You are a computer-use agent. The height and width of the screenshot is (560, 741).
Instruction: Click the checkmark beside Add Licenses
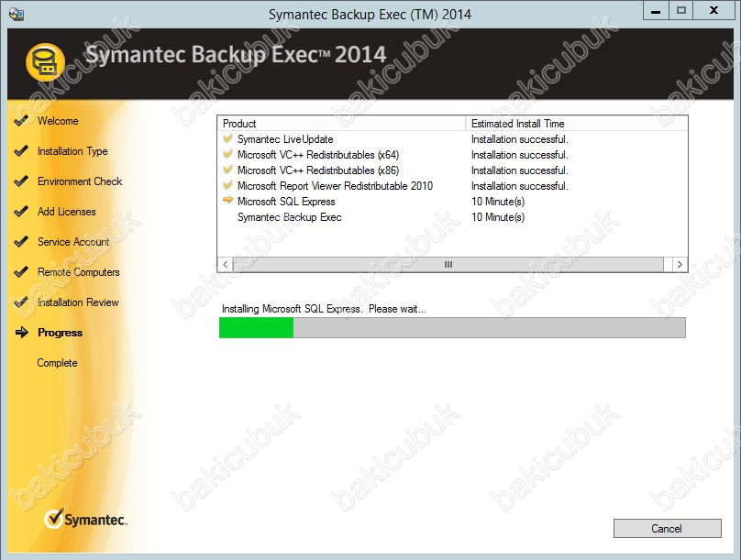pyautogui.click(x=21, y=212)
